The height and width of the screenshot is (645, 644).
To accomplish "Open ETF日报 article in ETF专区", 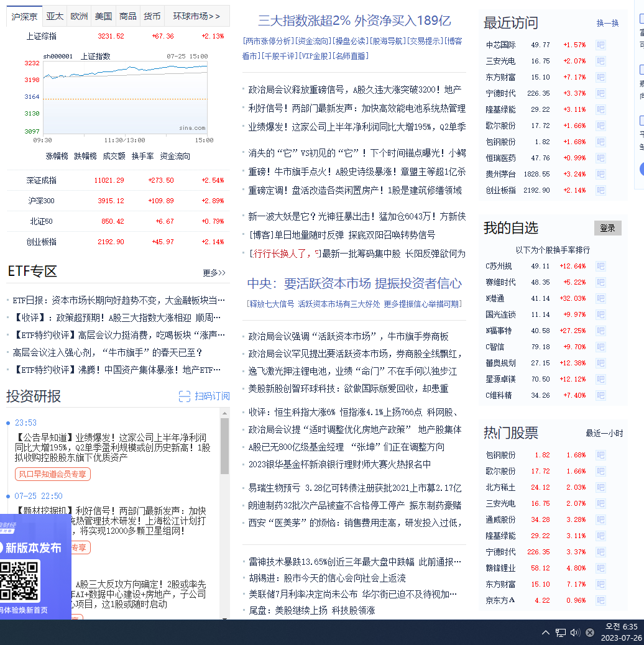I will [119, 300].
